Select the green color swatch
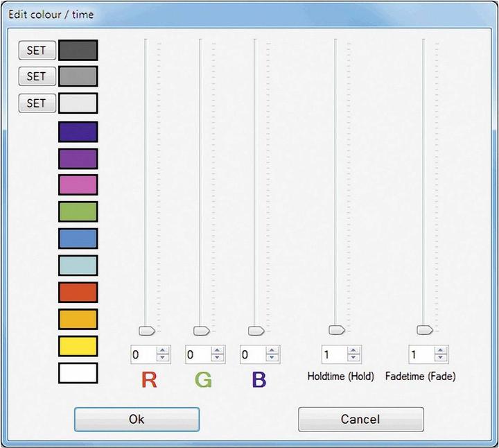The width and height of the screenshot is (499, 448). click(x=78, y=212)
